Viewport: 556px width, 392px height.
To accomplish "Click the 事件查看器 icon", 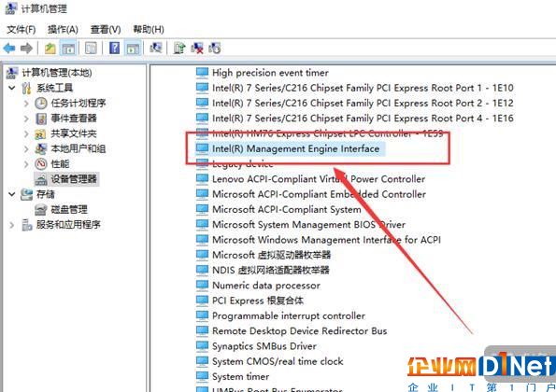I will pyautogui.click(x=41, y=119).
